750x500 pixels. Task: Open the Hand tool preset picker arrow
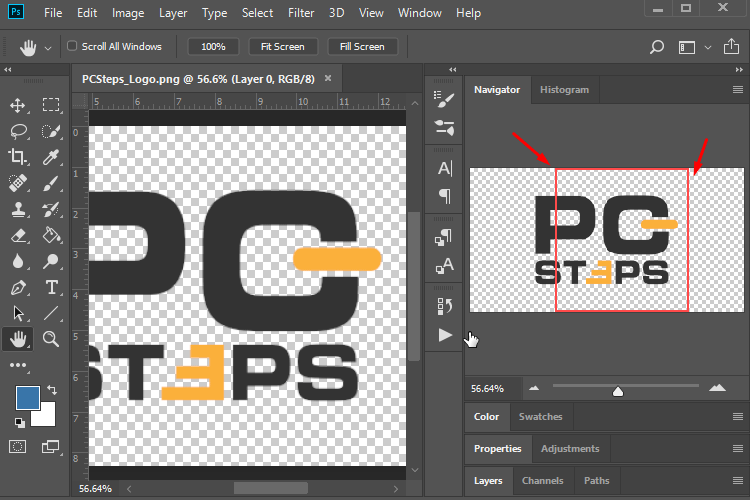(48, 48)
